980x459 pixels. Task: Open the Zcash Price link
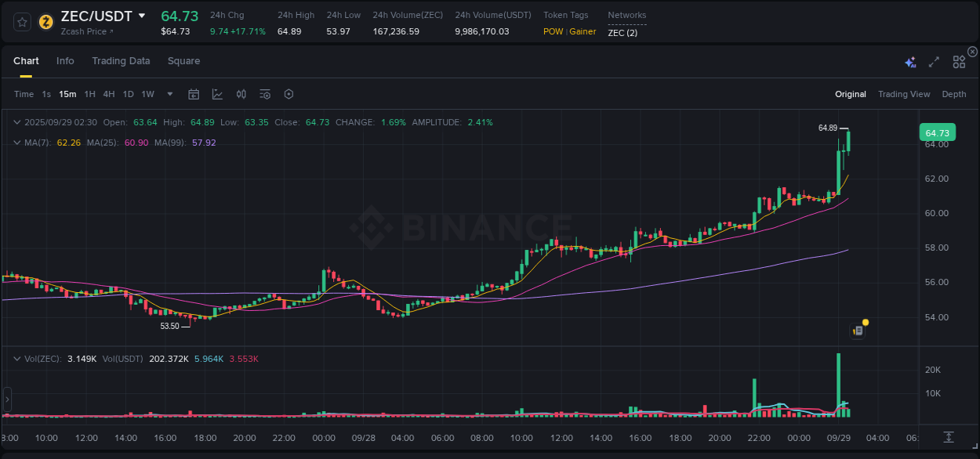coord(86,31)
